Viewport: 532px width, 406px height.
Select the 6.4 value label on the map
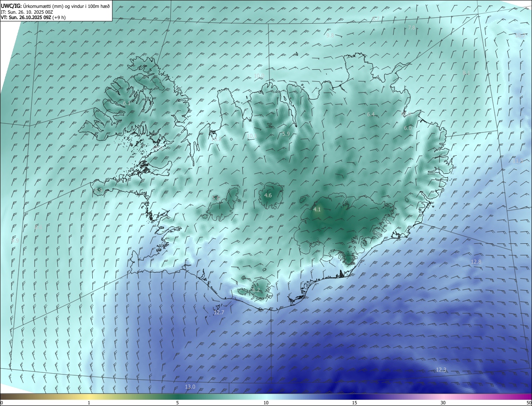(x=371, y=114)
